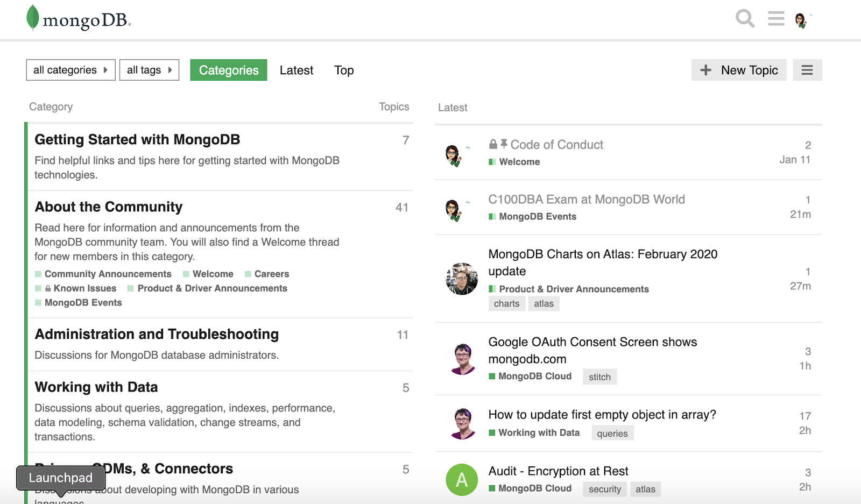Click atlas tag under Audit topic
Image resolution: width=861 pixels, height=504 pixels.
click(x=645, y=489)
